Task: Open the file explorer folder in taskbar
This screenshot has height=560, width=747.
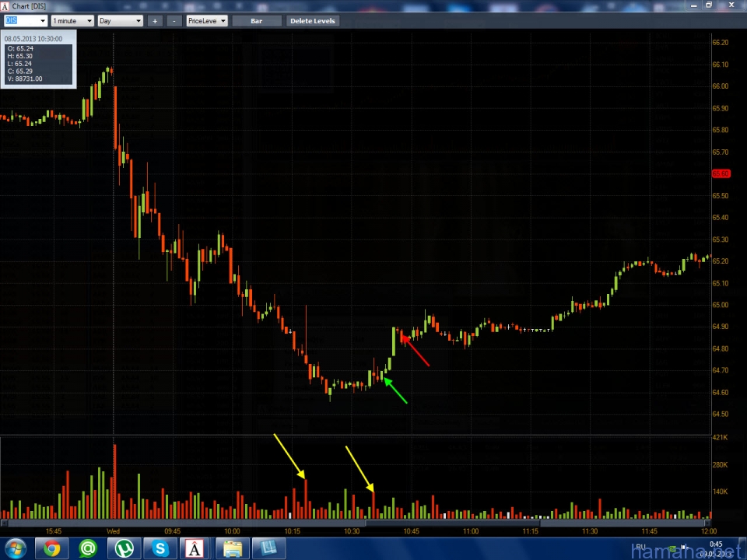Action: pyautogui.click(x=232, y=549)
